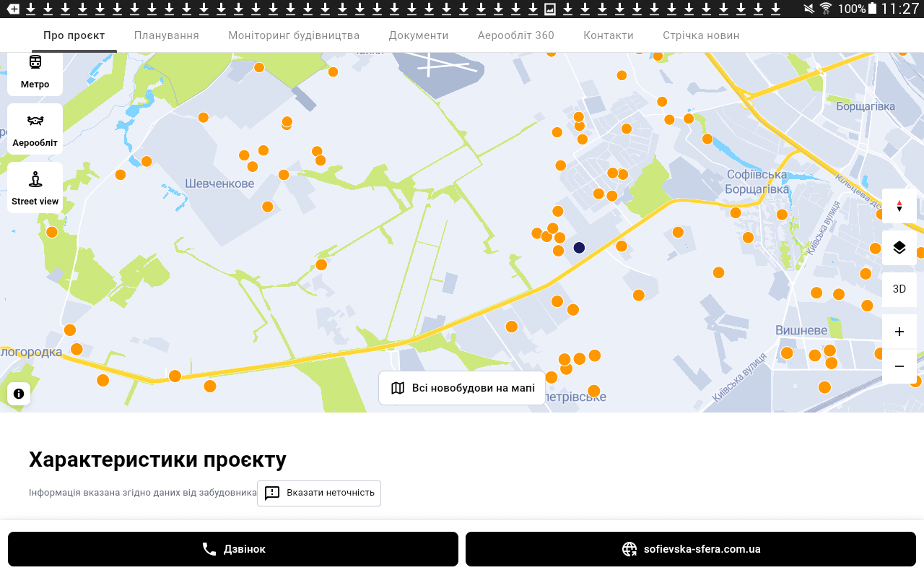Zoom out on the map

[x=899, y=366]
